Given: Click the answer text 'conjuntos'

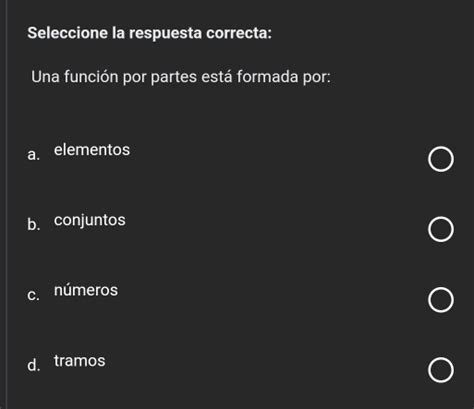Looking at the screenshot, I should pyautogui.click(x=90, y=221).
